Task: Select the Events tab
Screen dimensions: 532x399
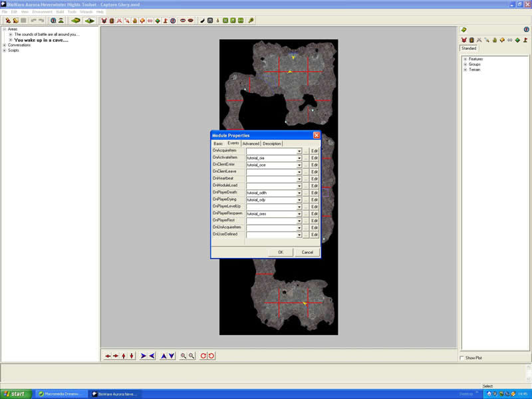Action: click(x=233, y=143)
